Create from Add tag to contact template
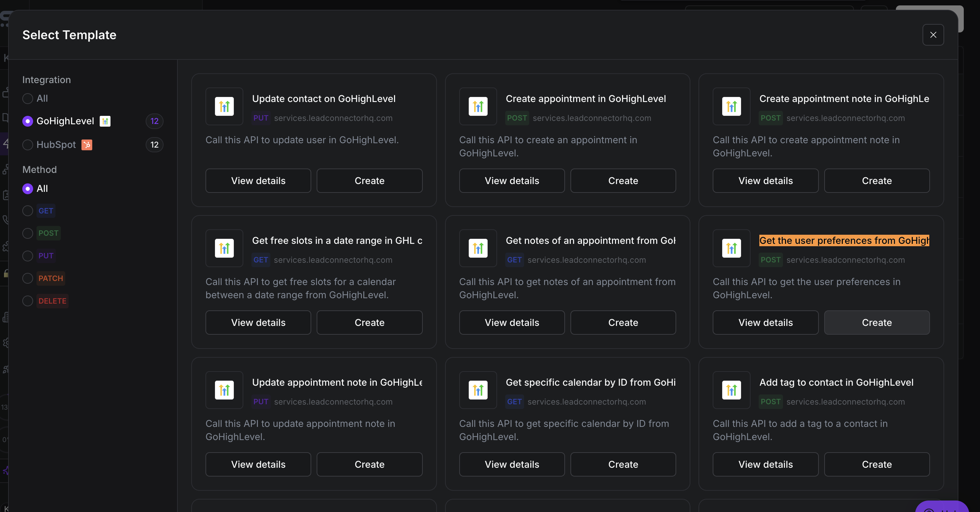The height and width of the screenshot is (512, 980). click(x=877, y=464)
